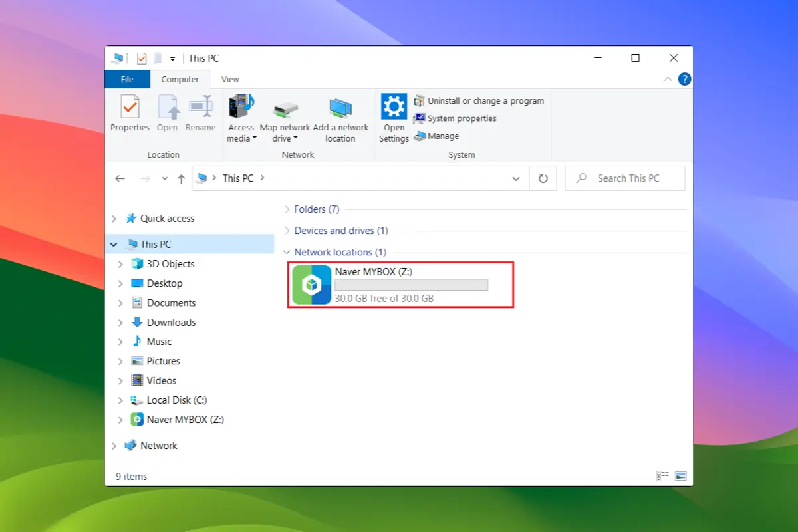
Task: Click Uninstall or change a program
Action: click(x=479, y=101)
